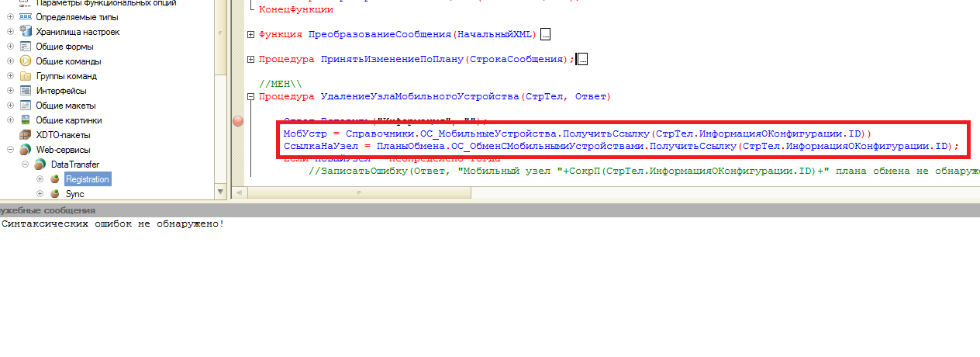Collapse procedure УдалениеУзлаМобильногоУстройства

point(250,97)
